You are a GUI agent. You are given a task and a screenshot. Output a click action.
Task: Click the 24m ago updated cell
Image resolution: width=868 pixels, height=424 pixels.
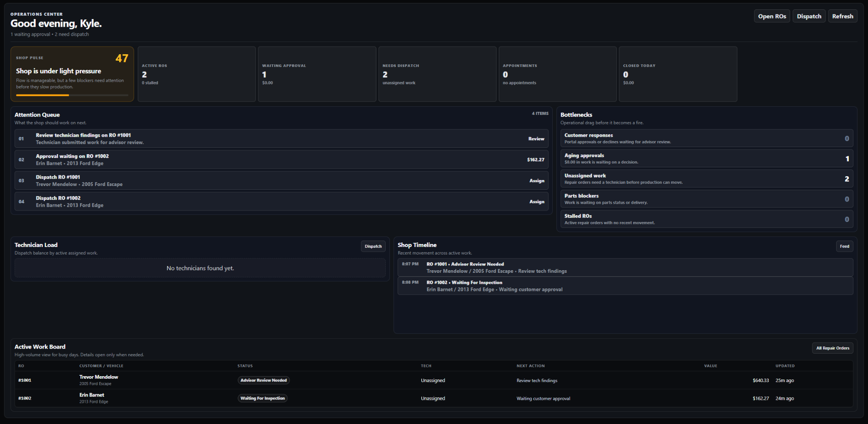[x=785, y=399]
